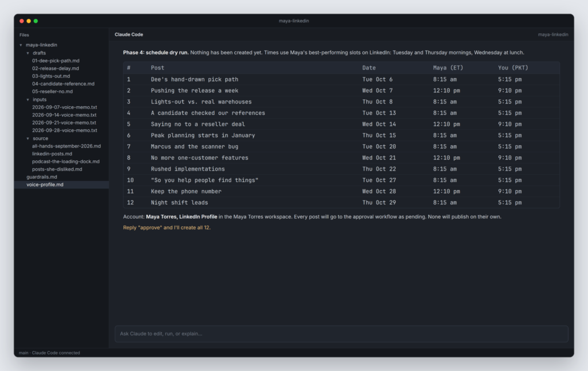Click "Reply approve" prompt text
This screenshot has width=588, height=371.
[x=167, y=227]
